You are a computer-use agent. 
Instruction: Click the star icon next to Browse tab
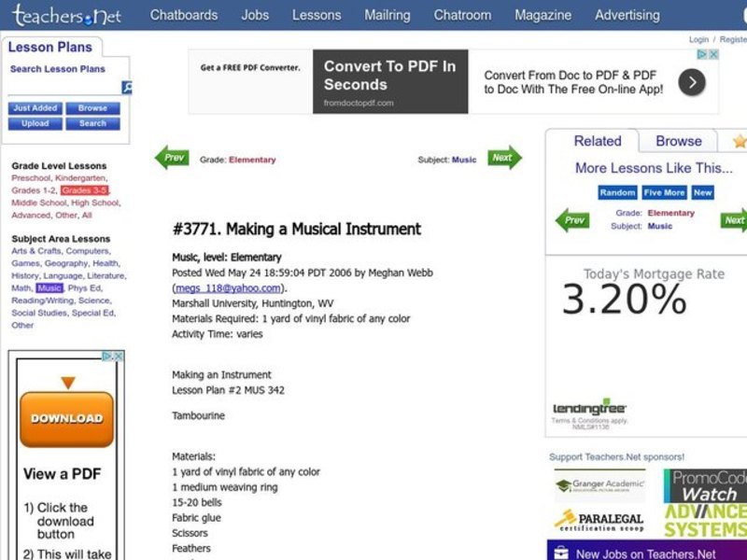coord(738,141)
